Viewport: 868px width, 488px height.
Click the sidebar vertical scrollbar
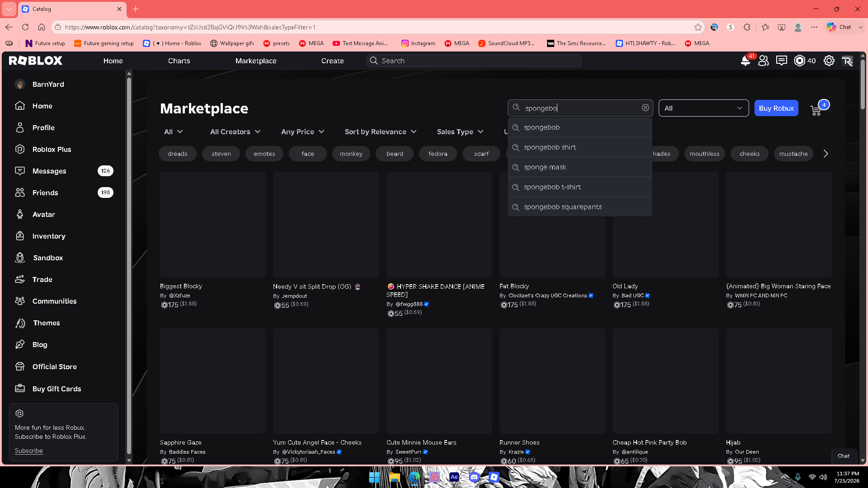tap(129, 267)
